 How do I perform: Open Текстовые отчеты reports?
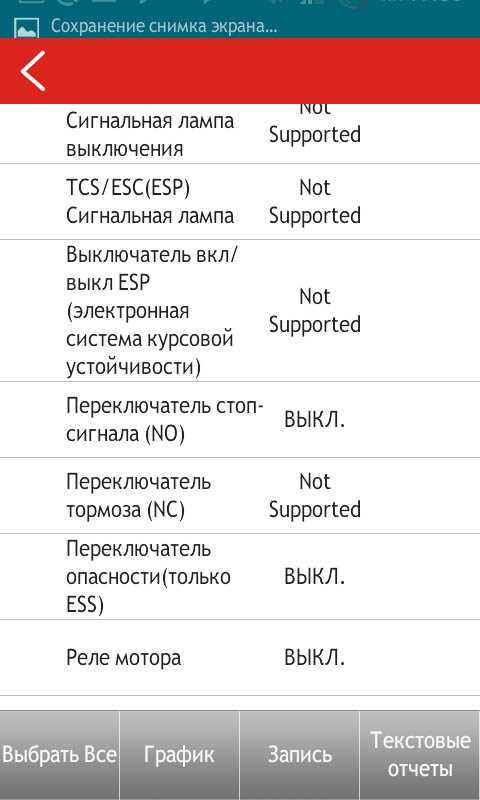pyautogui.click(x=420, y=755)
